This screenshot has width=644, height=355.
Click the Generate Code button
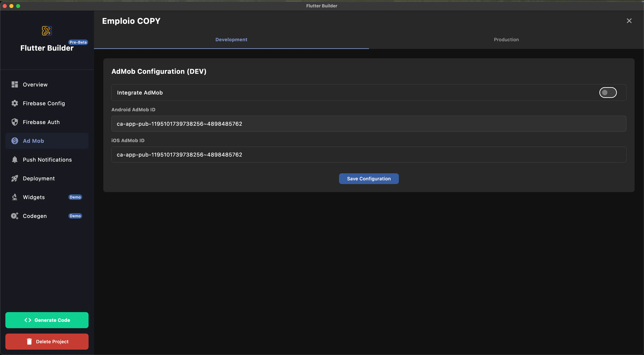point(47,320)
